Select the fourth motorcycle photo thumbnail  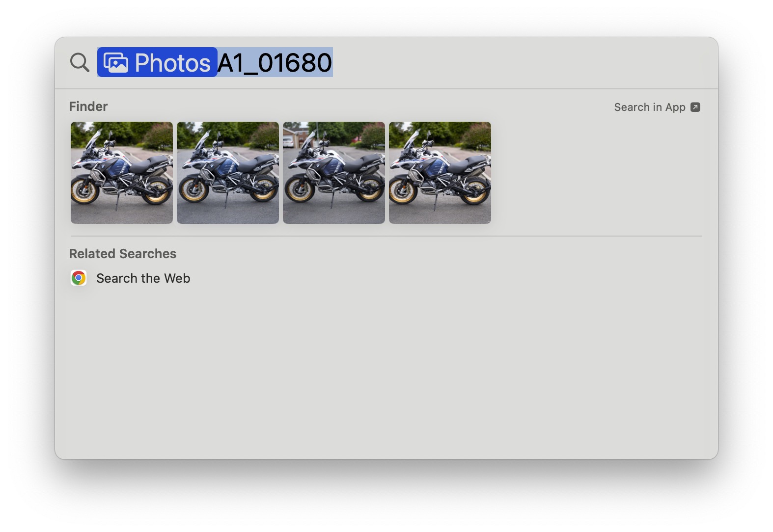tap(440, 173)
